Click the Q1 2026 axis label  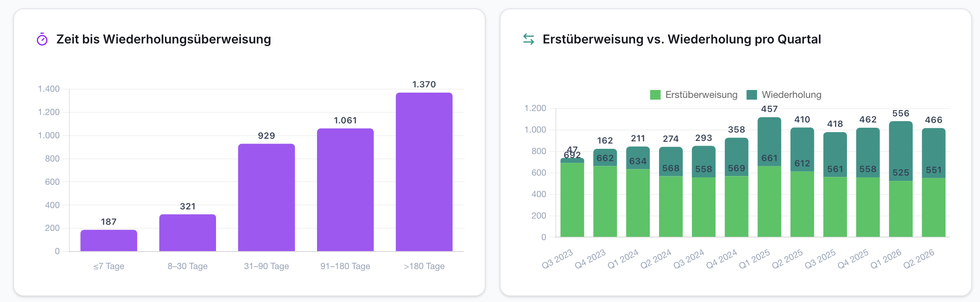(886, 259)
